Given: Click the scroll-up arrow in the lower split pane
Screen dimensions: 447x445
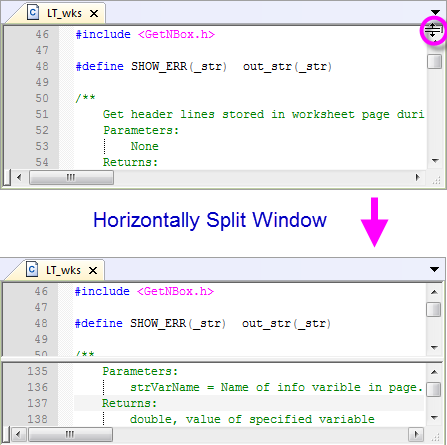Looking at the screenshot, I should [434, 372].
